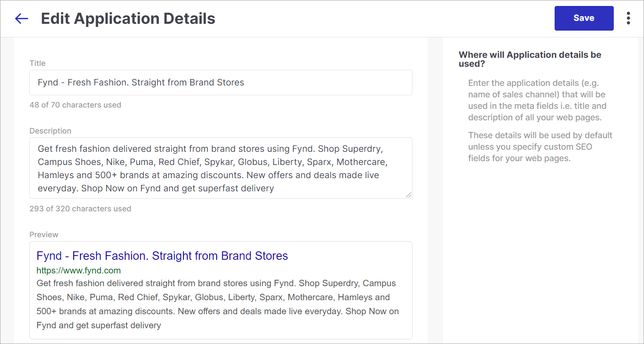Click the 48 of 70 characters counter
644x344 pixels.
click(x=75, y=105)
